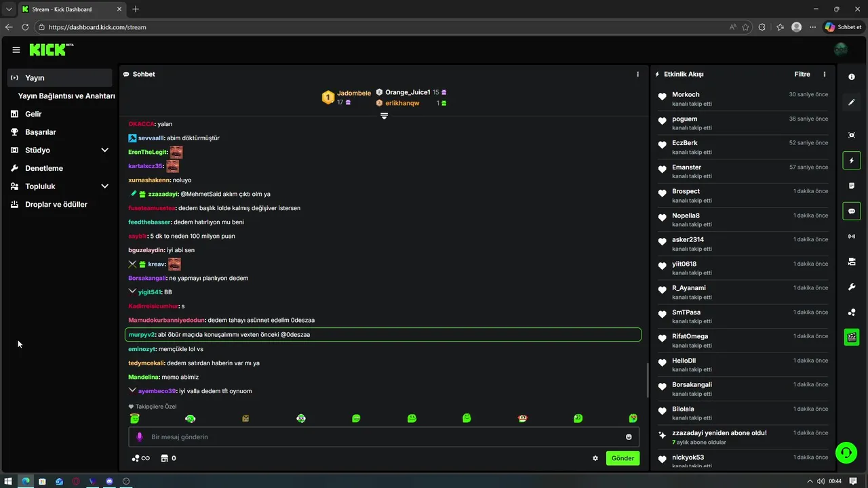Expand the Stüdyo chevron
Viewport: 868px width, 488px height.
[x=104, y=150]
